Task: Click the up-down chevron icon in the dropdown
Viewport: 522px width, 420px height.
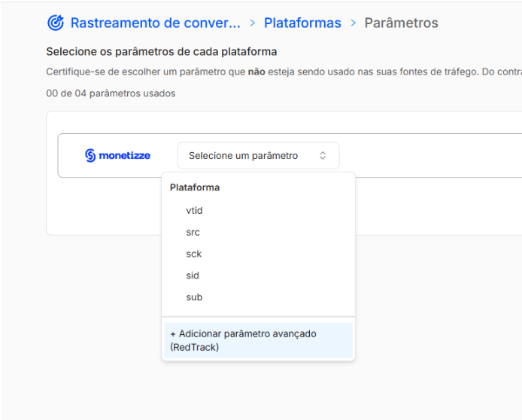Action: pos(323,156)
